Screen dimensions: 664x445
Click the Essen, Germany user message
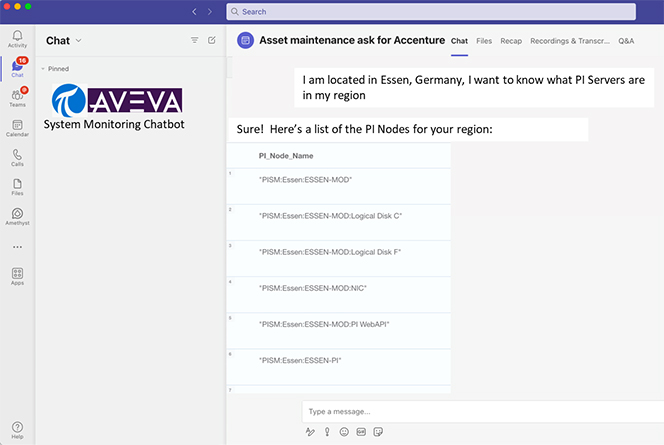[x=474, y=87]
